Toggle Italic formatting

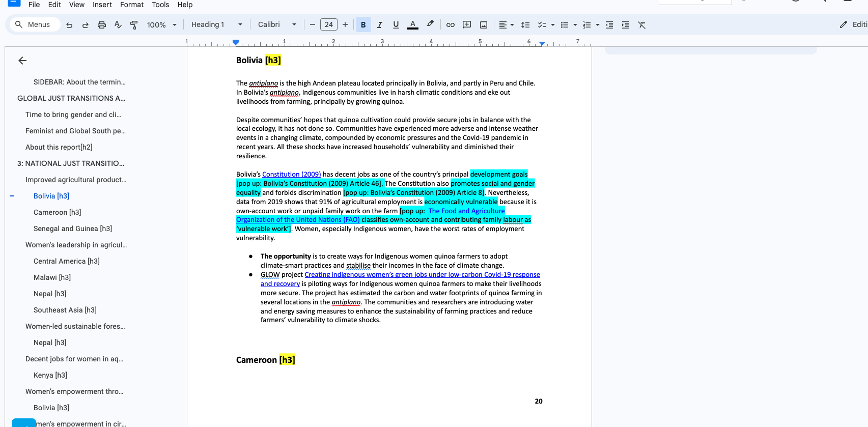380,25
